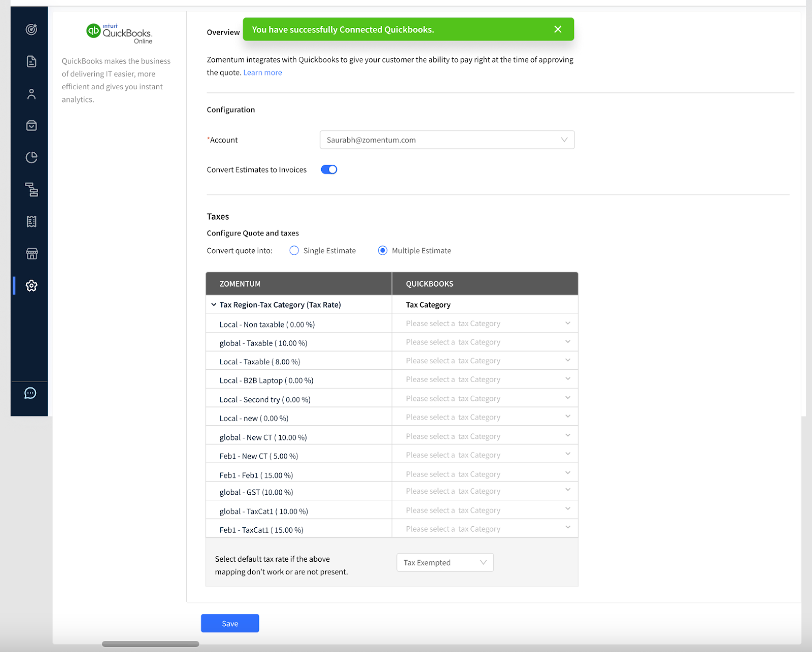
Task: Toggle Convert Estimates to Invoices switch
Action: click(329, 169)
